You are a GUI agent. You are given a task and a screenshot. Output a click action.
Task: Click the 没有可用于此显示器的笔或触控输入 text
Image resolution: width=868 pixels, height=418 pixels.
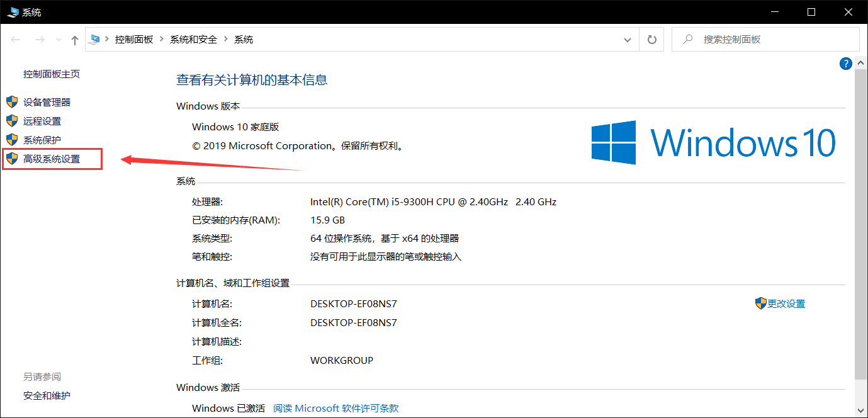[x=386, y=257]
